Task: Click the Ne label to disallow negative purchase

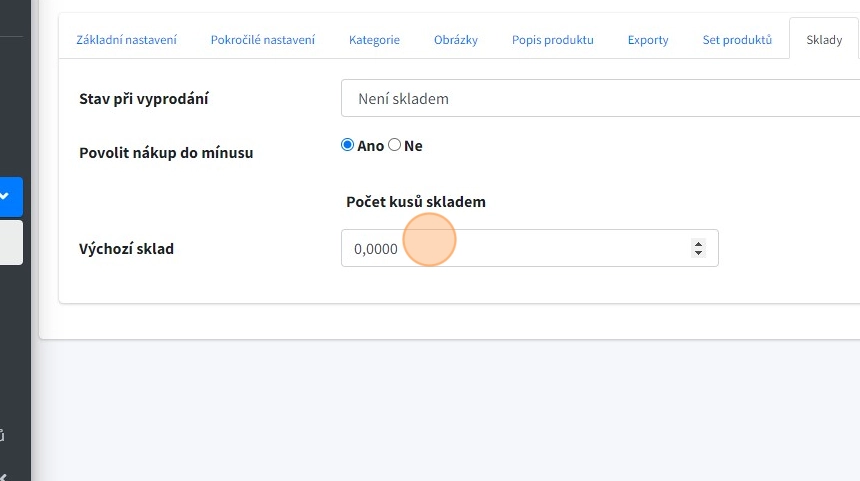Action: pos(413,146)
